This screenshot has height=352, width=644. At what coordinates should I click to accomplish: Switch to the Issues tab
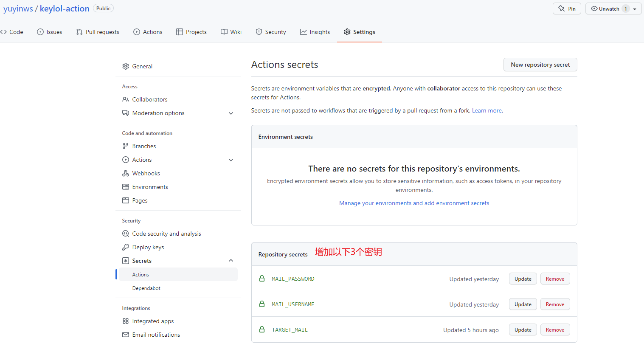pyautogui.click(x=50, y=32)
